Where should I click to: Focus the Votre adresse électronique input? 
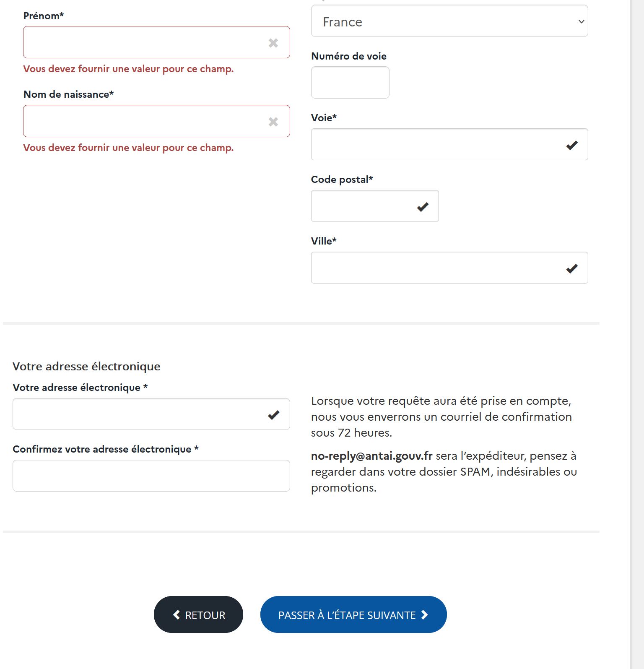pyautogui.click(x=138, y=414)
